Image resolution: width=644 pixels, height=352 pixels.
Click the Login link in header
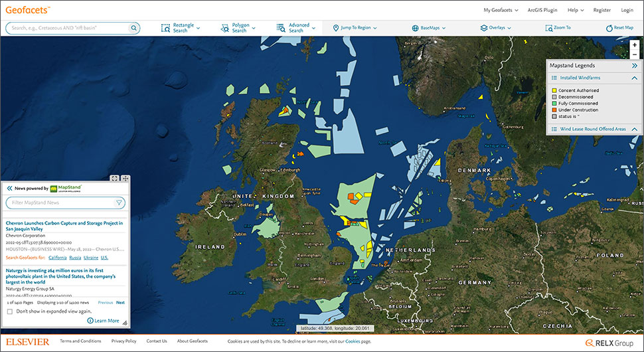pos(627,10)
